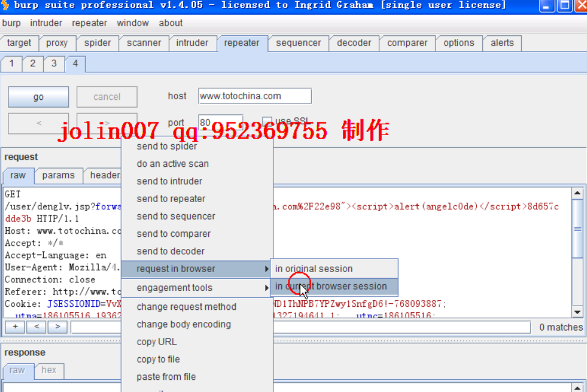Click the GET line in request
The height and width of the screenshot is (392, 587).
13,194
